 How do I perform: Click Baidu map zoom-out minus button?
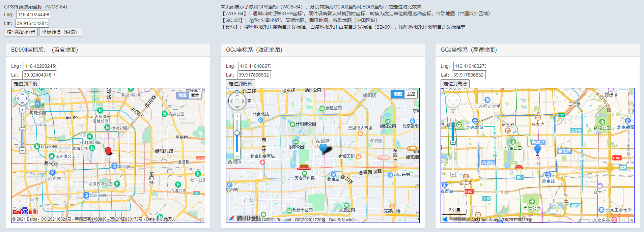(x=22, y=150)
